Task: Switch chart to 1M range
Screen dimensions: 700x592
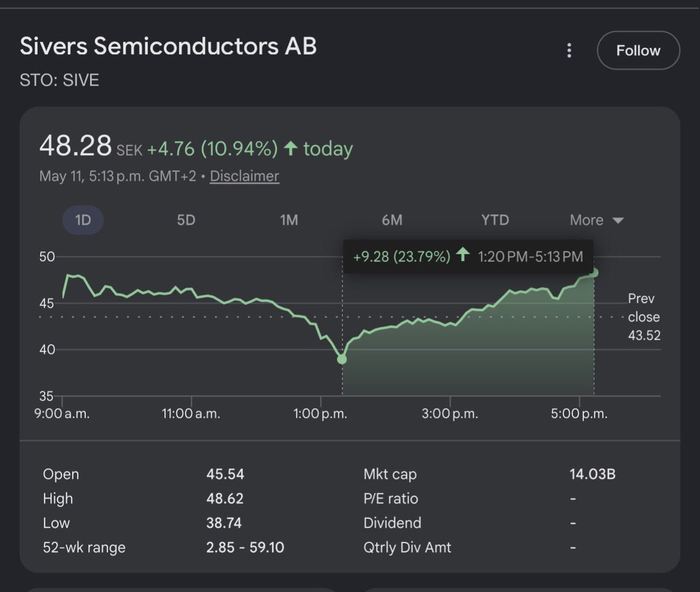Action: pyautogui.click(x=289, y=220)
